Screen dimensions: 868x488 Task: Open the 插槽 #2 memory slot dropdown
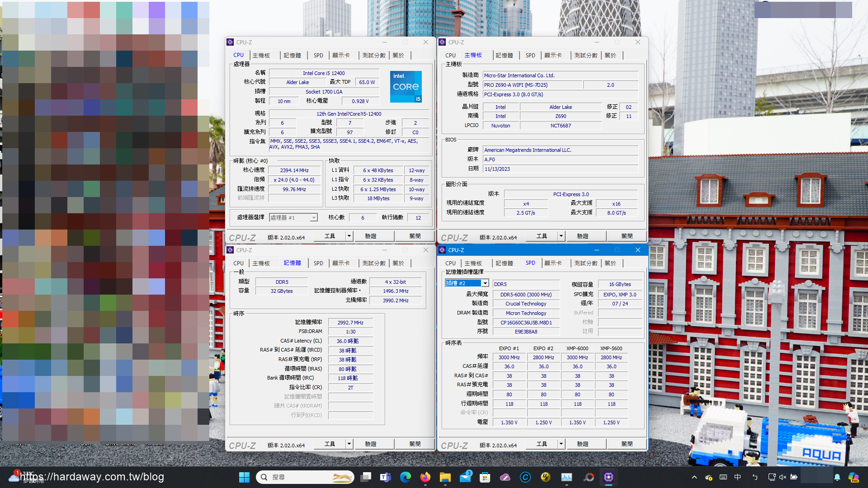pos(467,283)
